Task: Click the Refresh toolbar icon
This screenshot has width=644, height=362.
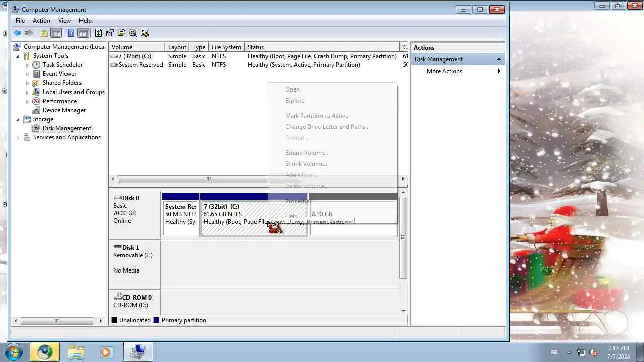Action: click(x=98, y=33)
